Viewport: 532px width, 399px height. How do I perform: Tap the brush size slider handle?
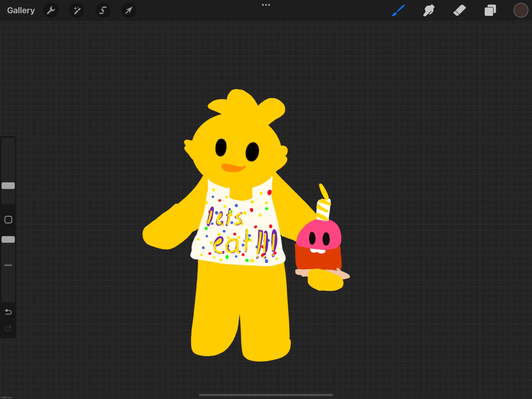pyautogui.click(x=8, y=185)
